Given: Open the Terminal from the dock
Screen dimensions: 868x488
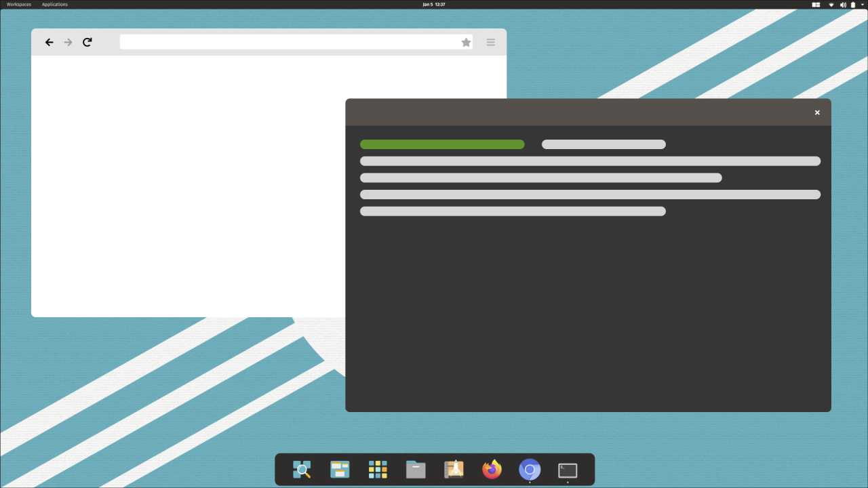Looking at the screenshot, I should point(568,470).
